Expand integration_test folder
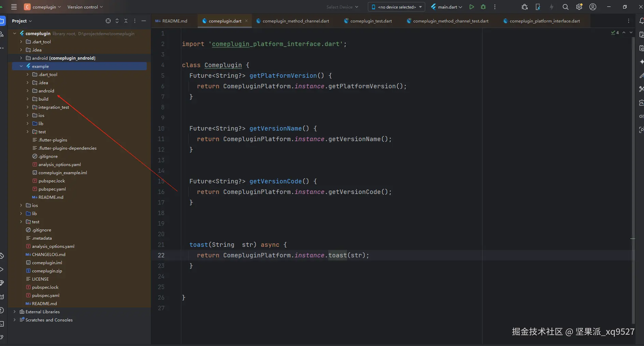Image resolution: width=644 pixels, height=346 pixels. (28, 107)
